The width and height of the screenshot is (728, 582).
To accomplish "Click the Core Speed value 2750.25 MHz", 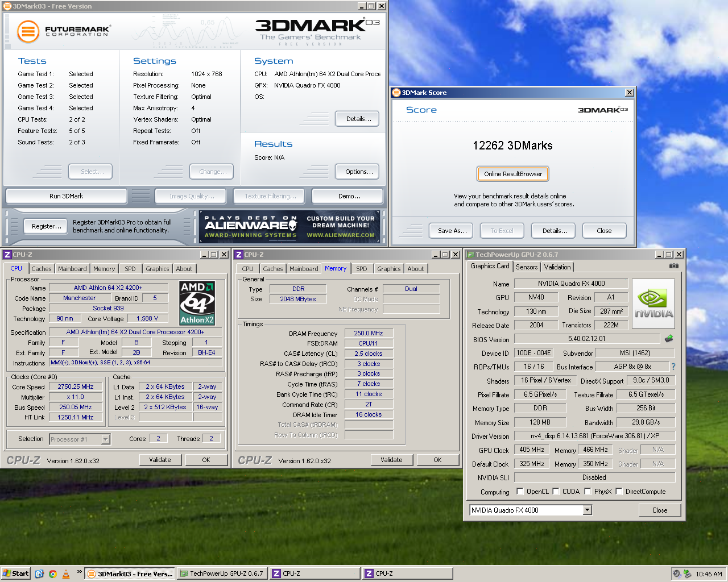I will point(76,386).
